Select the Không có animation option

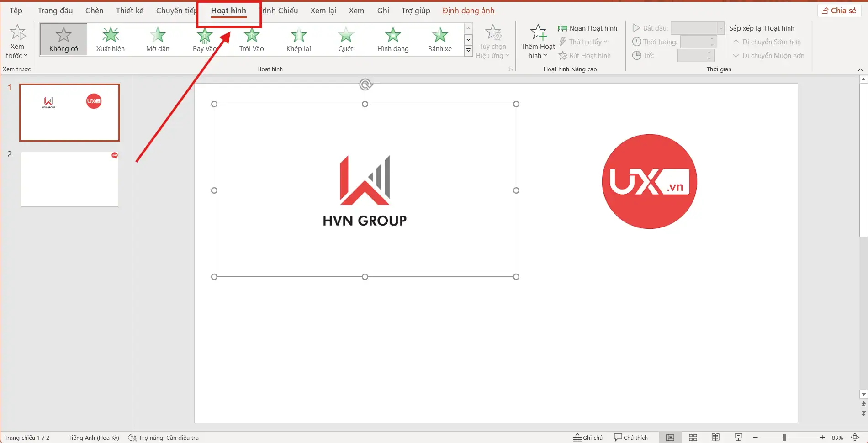pos(64,40)
